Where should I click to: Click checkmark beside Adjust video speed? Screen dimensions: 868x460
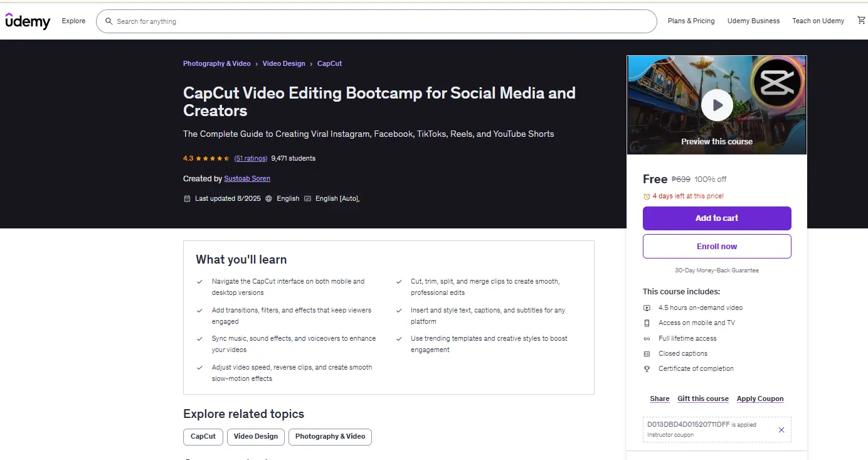[199, 368]
